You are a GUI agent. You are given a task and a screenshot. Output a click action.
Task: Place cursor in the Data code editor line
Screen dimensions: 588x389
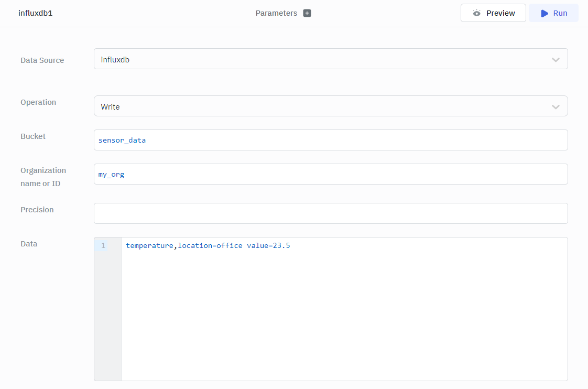[x=341, y=245]
